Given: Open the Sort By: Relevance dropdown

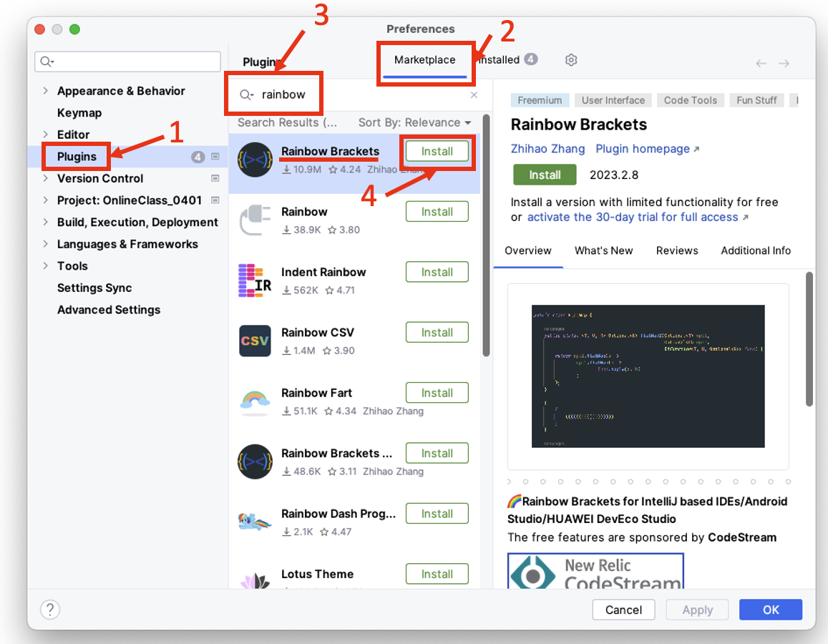Looking at the screenshot, I should pos(414,122).
